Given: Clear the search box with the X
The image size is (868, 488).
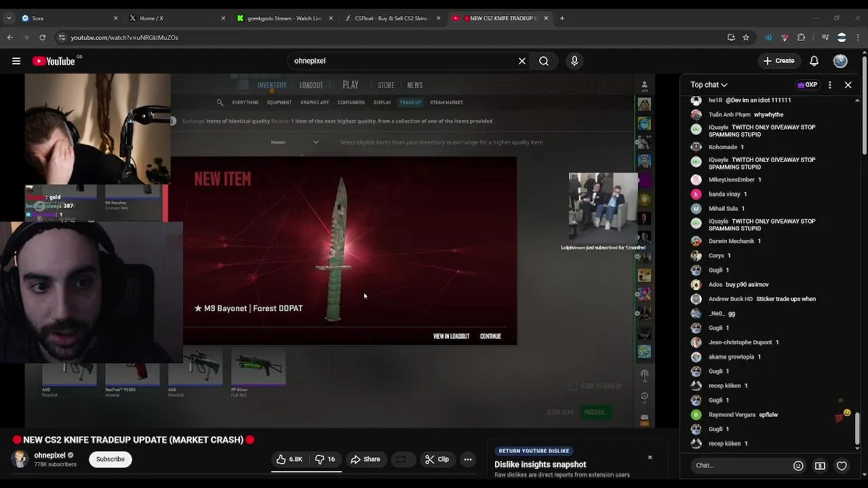Looking at the screenshot, I should click(522, 61).
